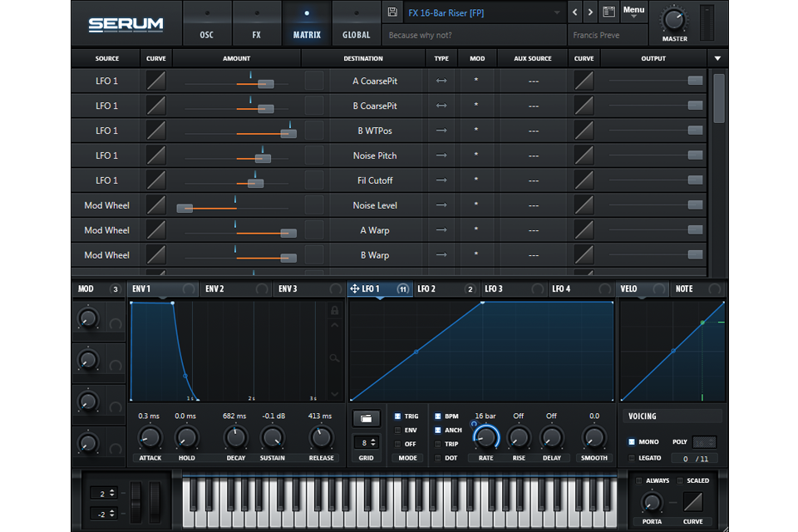Open the LFO 1 source dropdown
The height and width of the screenshot is (532, 798).
(106, 81)
